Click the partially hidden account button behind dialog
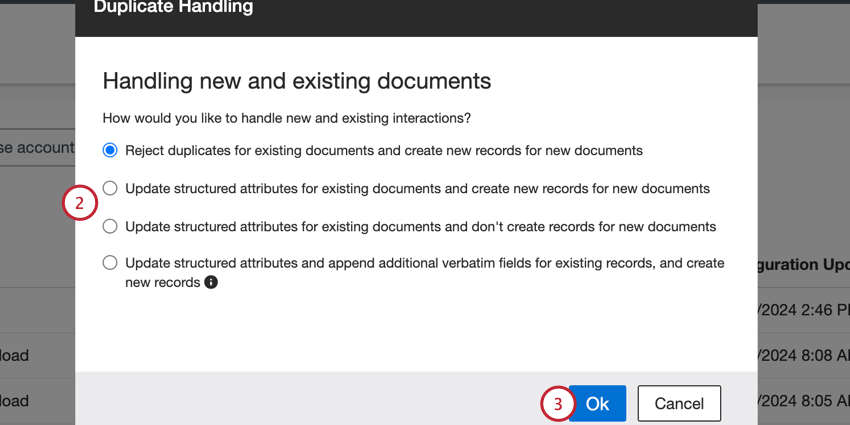Image resolution: width=850 pixels, height=425 pixels. click(37, 148)
